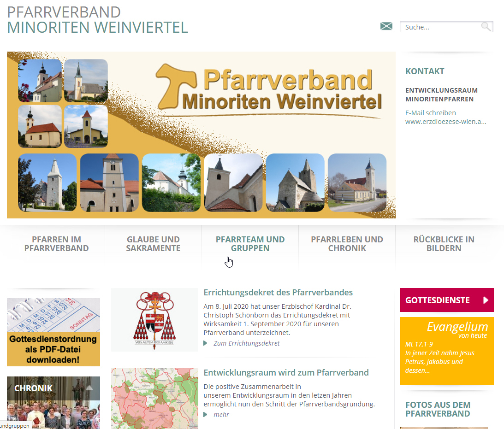Click the arrow on Gottesdienste button
This screenshot has height=429, width=504.
click(486, 300)
